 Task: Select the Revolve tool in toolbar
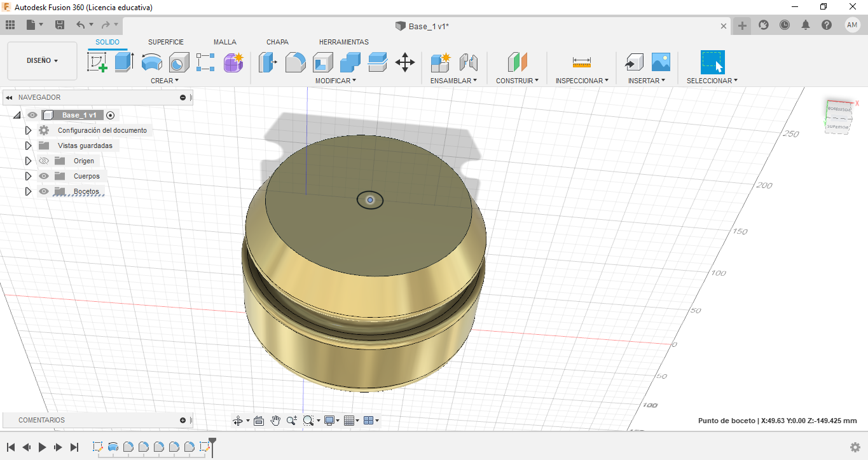(151, 62)
